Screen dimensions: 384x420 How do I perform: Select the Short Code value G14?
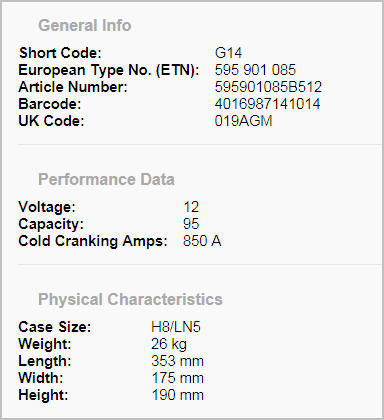coord(228,53)
